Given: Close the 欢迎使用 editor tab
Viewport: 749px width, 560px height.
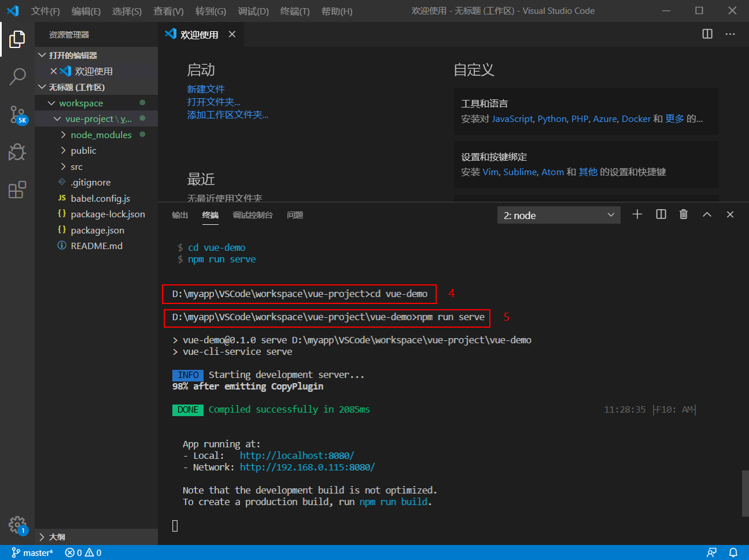Looking at the screenshot, I should pyautogui.click(x=232, y=34).
